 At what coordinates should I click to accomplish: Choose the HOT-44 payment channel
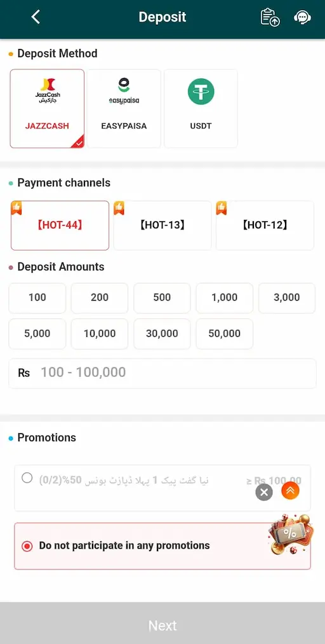click(x=60, y=226)
